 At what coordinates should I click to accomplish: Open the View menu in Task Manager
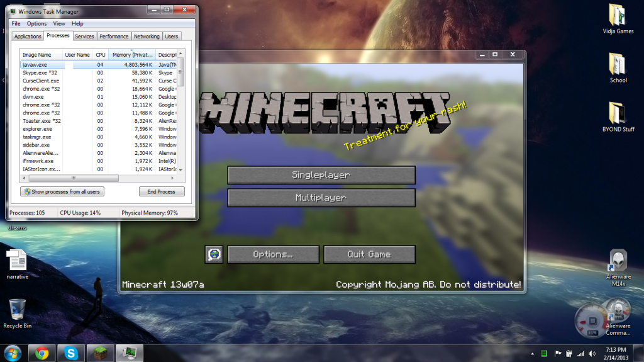[x=58, y=23]
